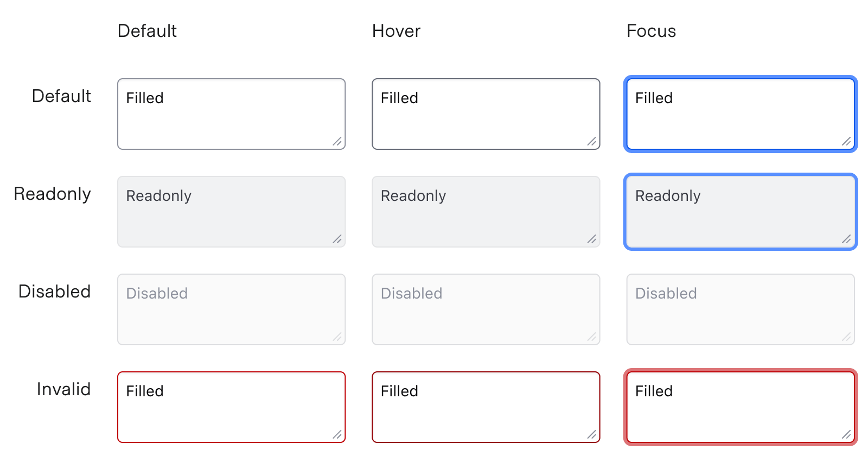The height and width of the screenshot is (456, 868).
Task: Click the Invalid textarea in Default column
Action: click(231, 407)
